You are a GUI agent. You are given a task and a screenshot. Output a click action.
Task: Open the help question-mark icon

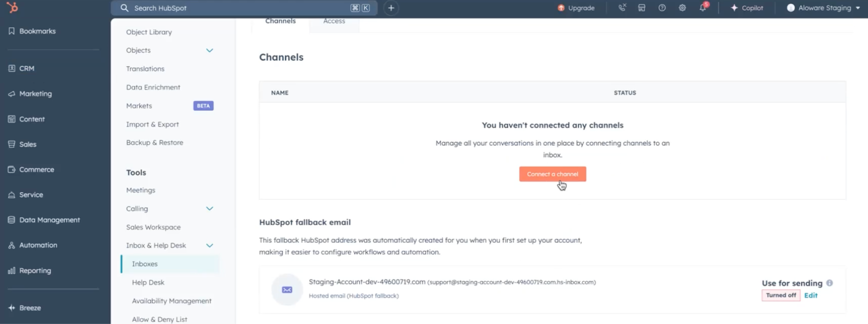(662, 8)
